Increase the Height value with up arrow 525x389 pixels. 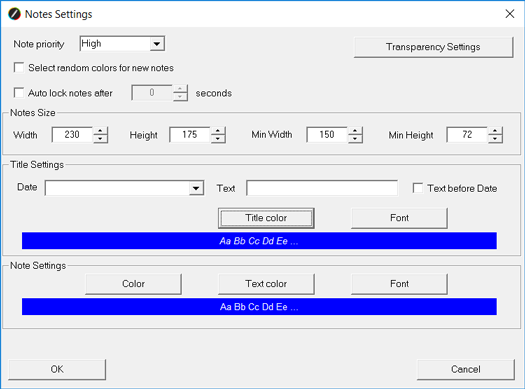tap(218, 131)
